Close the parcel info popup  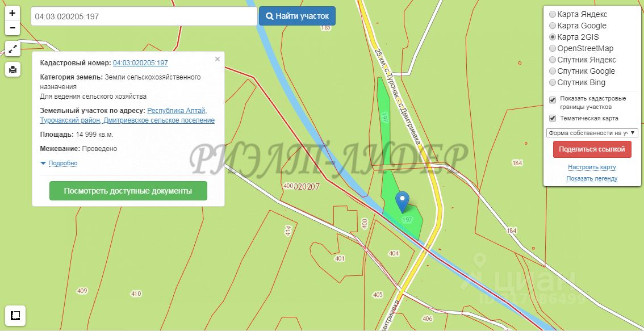tap(218, 59)
